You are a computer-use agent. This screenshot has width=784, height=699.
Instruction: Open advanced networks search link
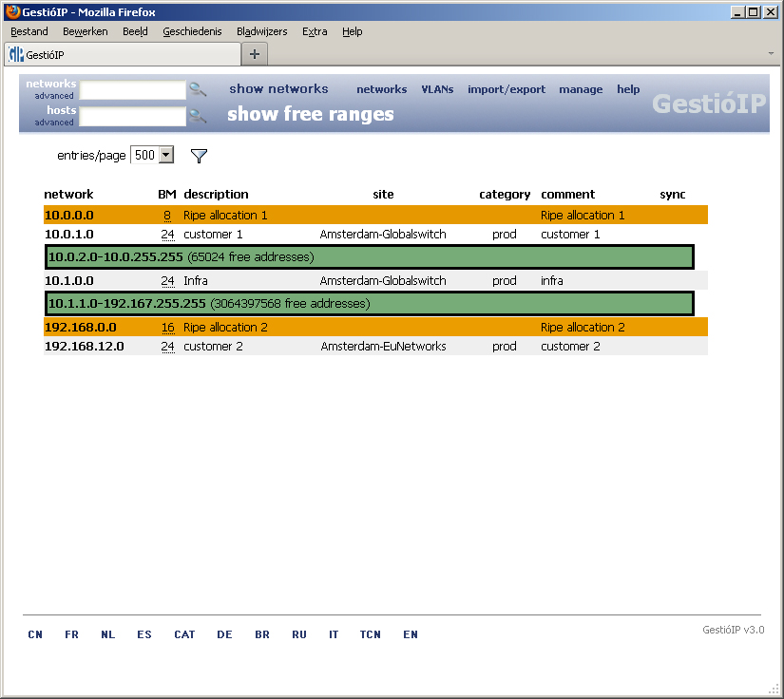tap(54, 96)
